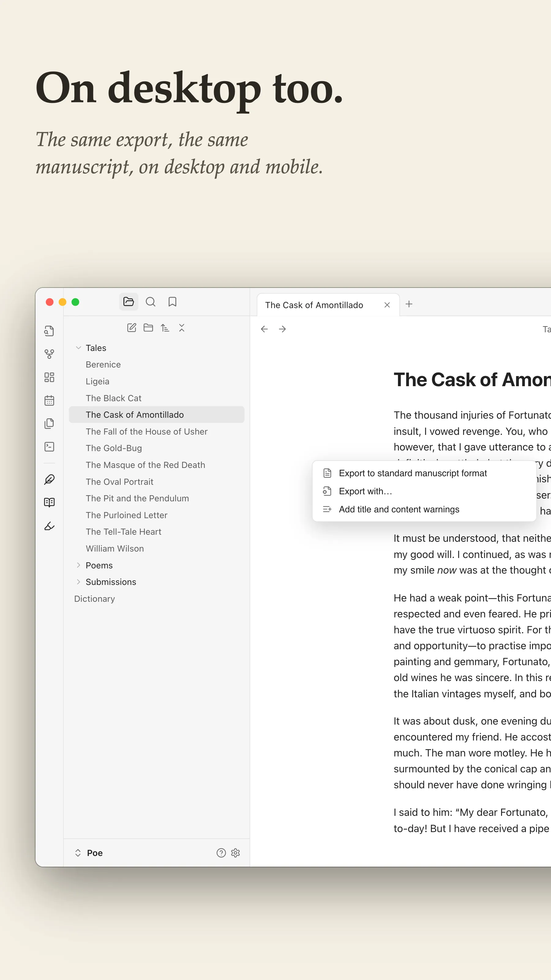Navigate forward with right arrow
Image resolution: width=551 pixels, height=980 pixels.
(x=282, y=329)
